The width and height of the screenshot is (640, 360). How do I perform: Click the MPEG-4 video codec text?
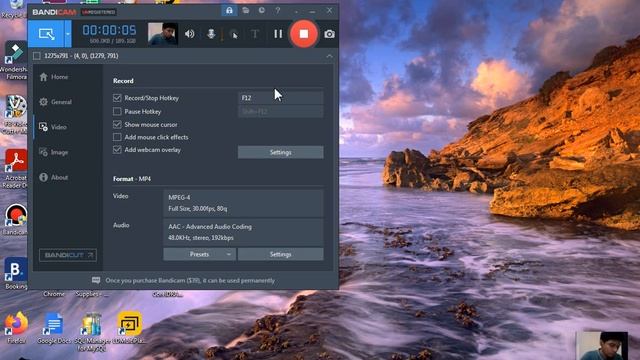[179, 197]
